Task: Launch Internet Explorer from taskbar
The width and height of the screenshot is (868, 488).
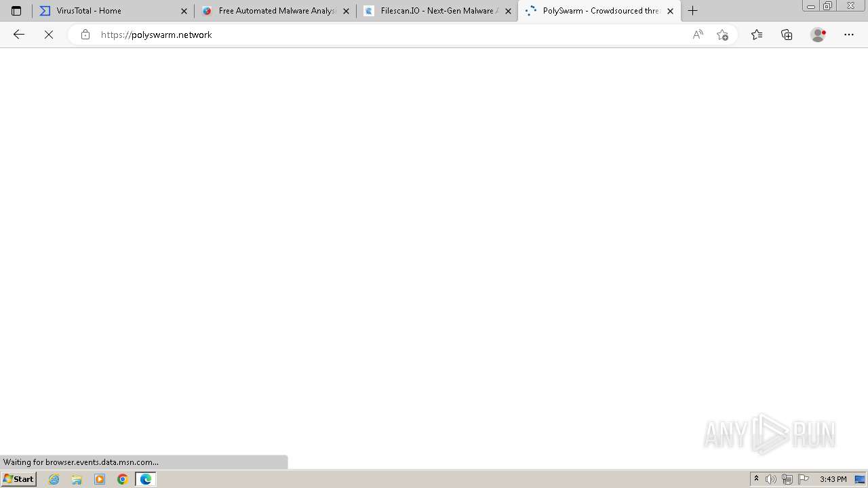Action: tap(54, 479)
